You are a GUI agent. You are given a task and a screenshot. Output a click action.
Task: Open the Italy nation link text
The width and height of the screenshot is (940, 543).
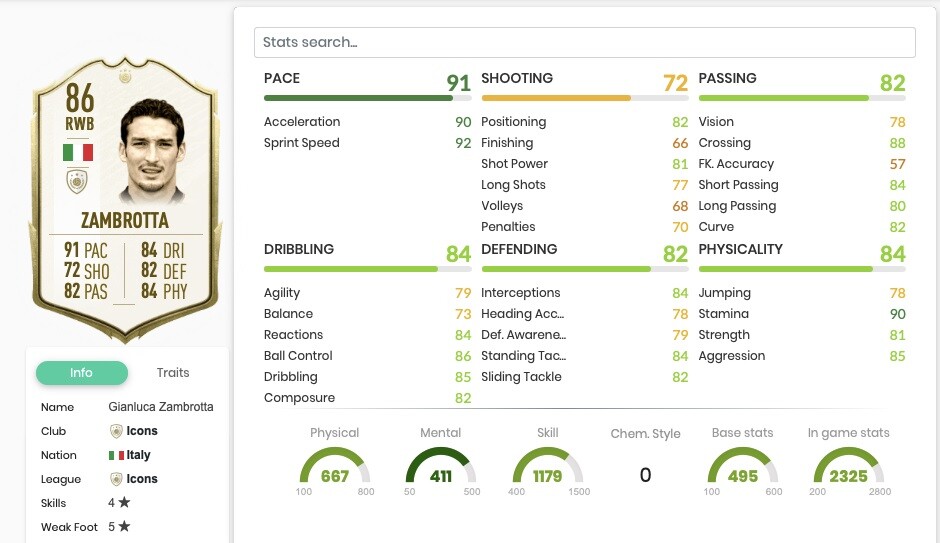pos(138,455)
